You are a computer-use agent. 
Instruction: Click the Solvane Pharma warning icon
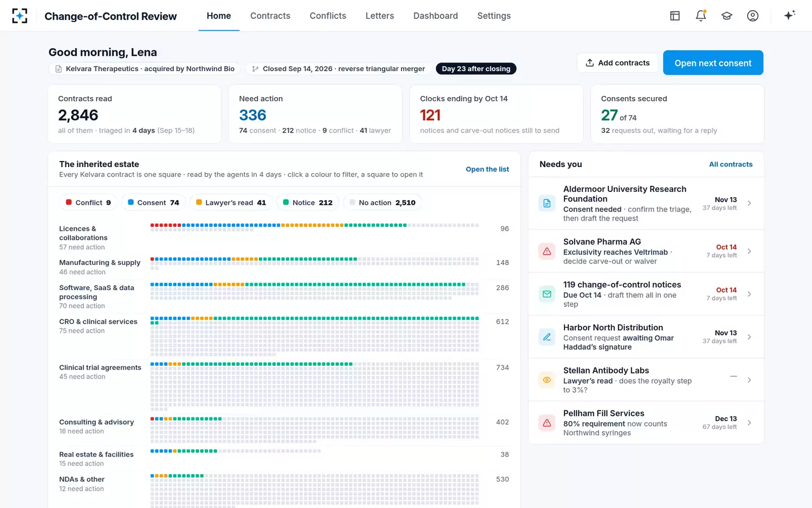click(x=547, y=251)
